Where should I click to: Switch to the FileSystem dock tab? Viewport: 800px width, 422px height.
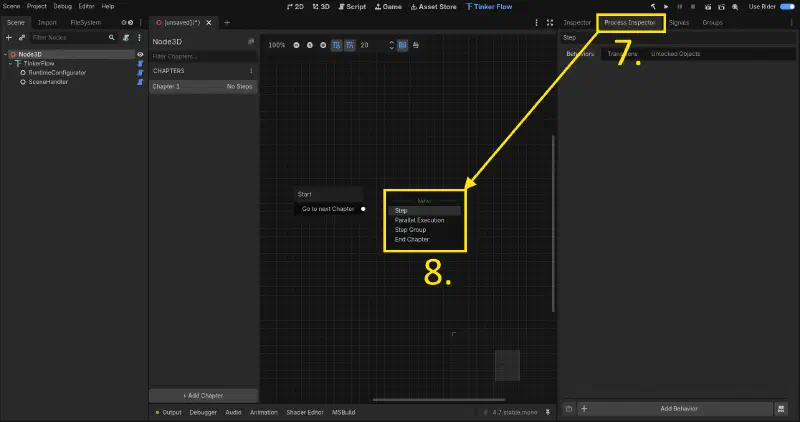tap(86, 22)
